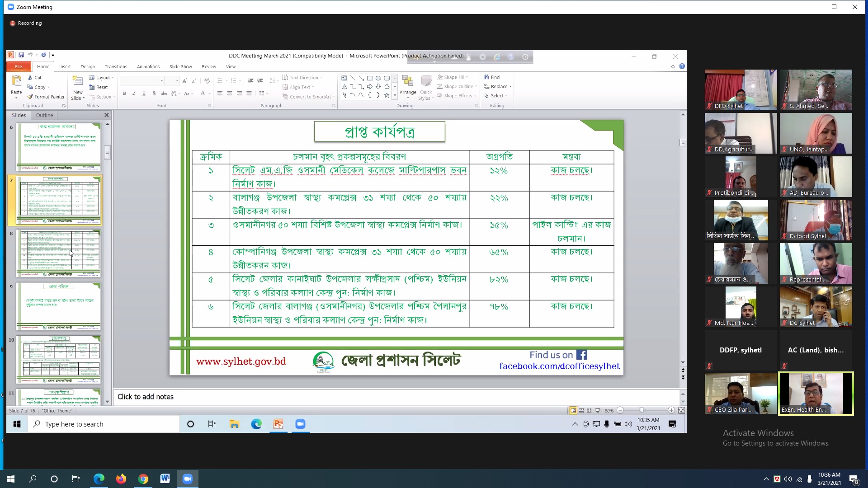Screen dimensions: 868x488
Task: Toggle Underline formatting button
Action: 144,94
